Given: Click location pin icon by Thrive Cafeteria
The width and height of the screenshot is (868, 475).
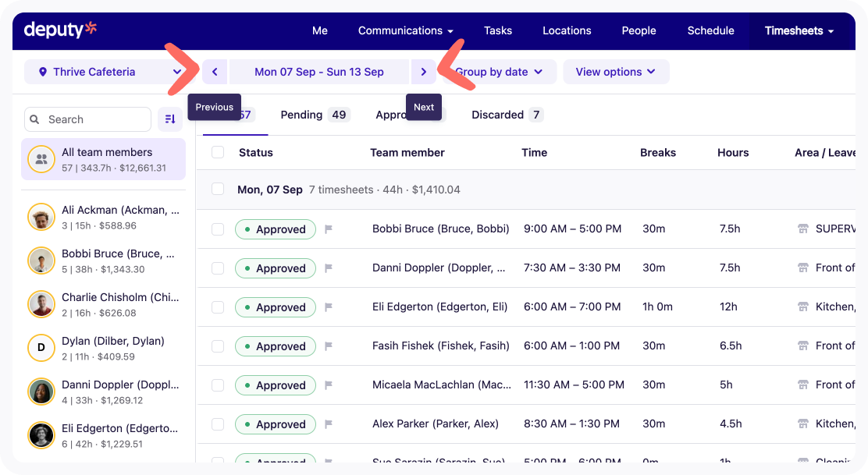Looking at the screenshot, I should (43, 72).
